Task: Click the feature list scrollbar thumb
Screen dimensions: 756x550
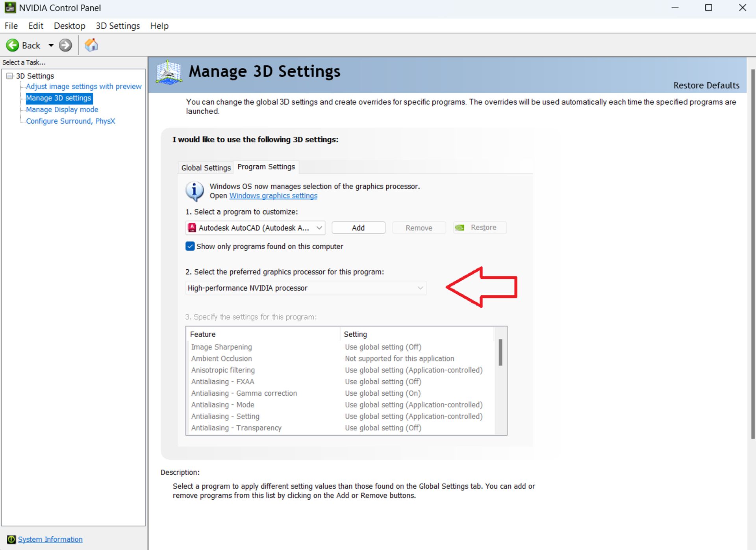Action: coord(500,352)
